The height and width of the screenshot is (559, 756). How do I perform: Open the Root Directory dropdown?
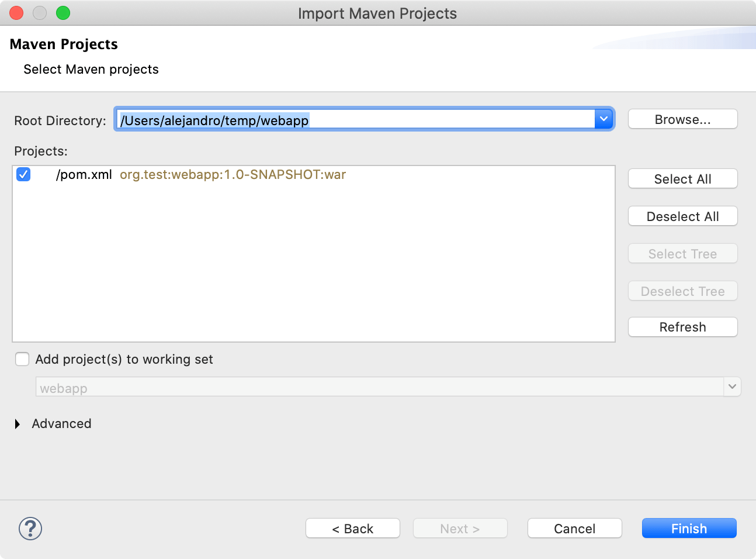tap(604, 119)
